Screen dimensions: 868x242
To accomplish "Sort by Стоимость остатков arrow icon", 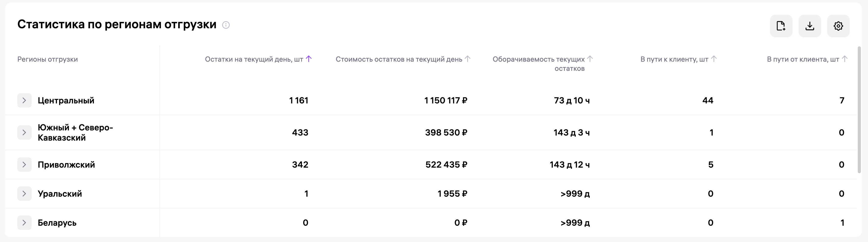I will (x=468, y=59).
